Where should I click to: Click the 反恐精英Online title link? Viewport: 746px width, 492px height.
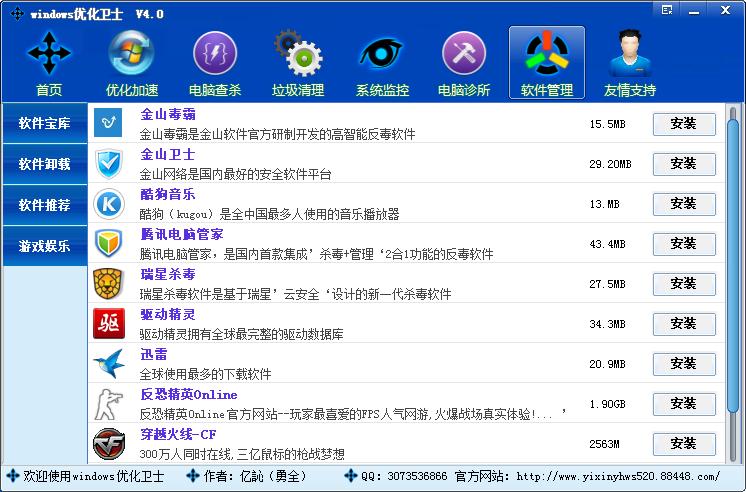click(189, 394)
